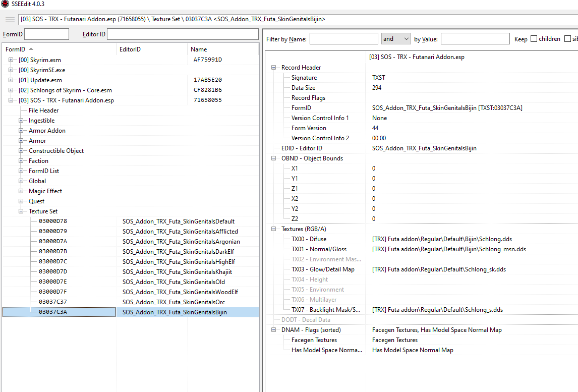The image size is (578, 392).
Task: Tick the Keep children checkbox
Action: click(x=534, y=39)
